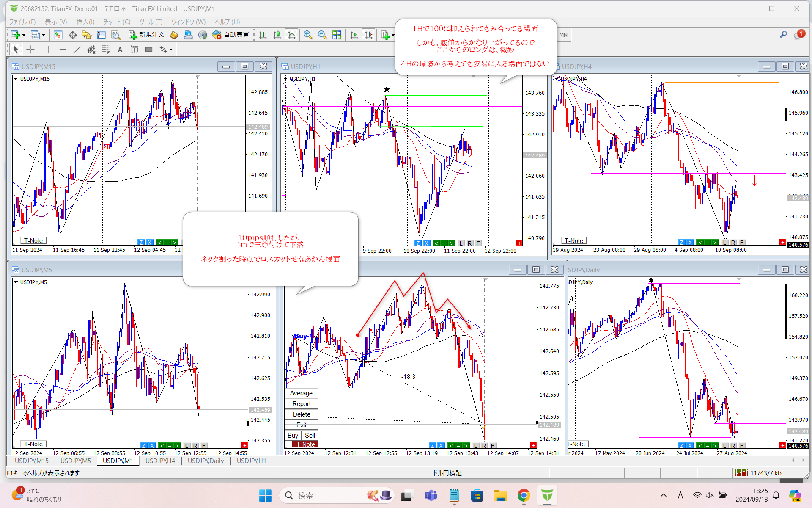Toggle the chart shift button

click(x=369, y=35)
